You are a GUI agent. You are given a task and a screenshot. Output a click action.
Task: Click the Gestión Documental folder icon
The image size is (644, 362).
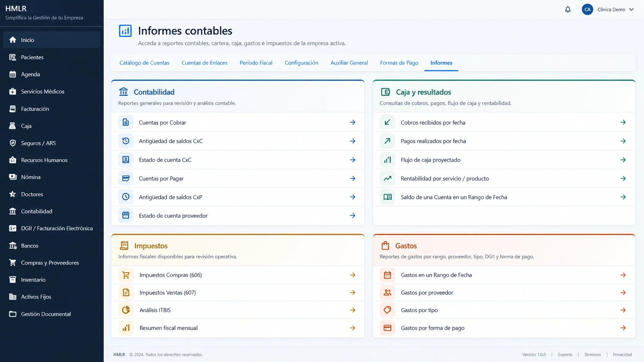13,314
